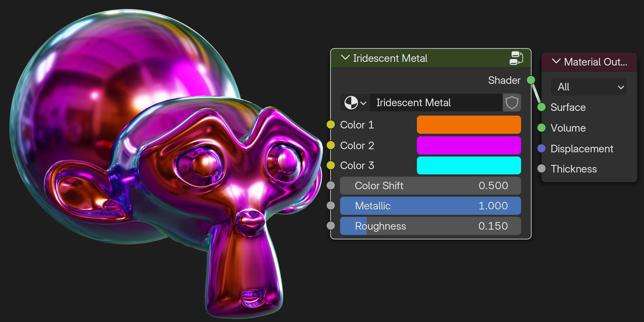Screen dimensions: 644x322
Task: Click the green Shader output socket
Action: click(x=531, y=80)
